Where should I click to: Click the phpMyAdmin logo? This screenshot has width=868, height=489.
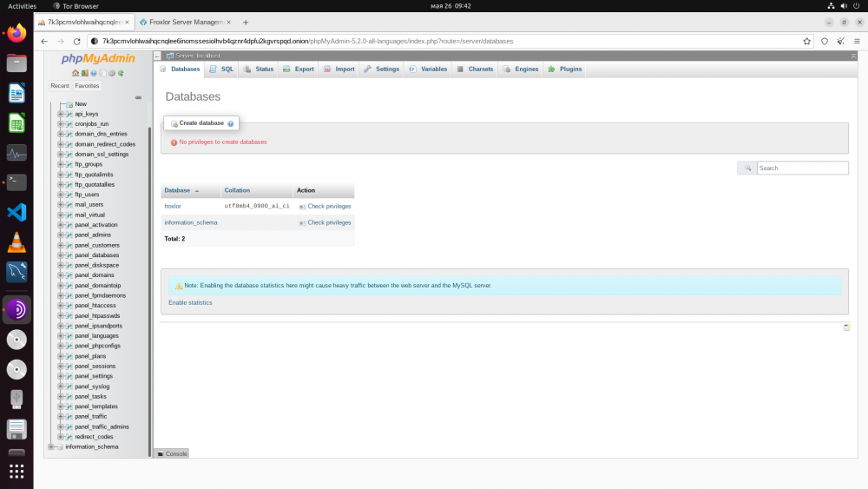point(98,58)
